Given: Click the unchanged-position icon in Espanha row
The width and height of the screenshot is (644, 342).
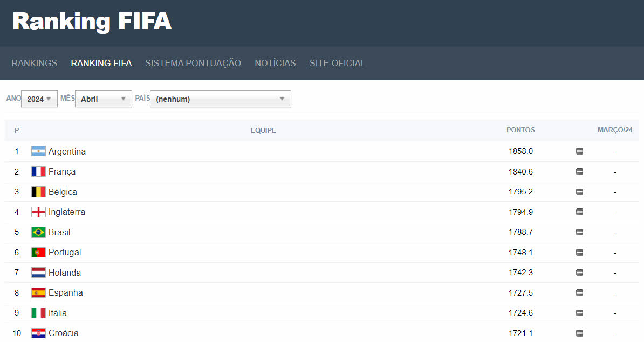Looking at the screenshot, I should 579,293.
